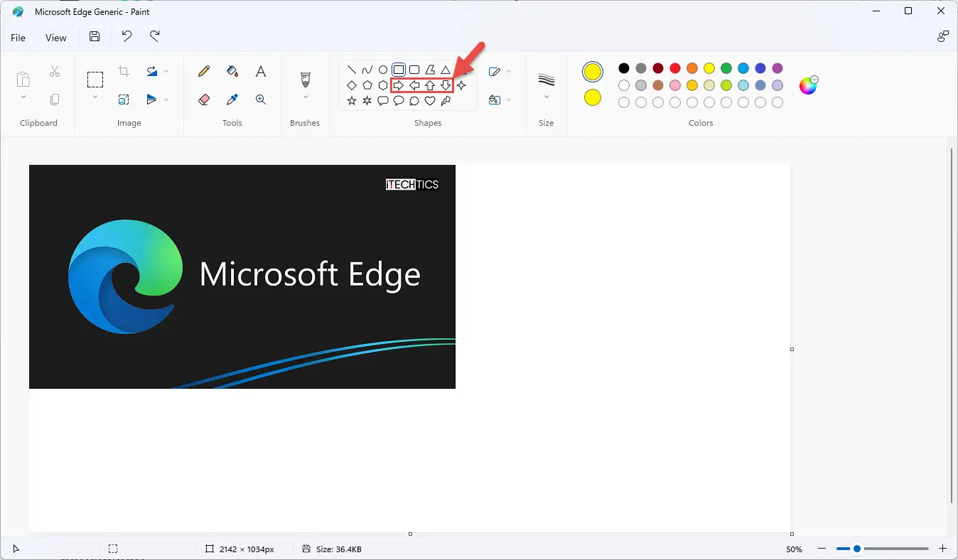Viewport: 958px width, 560px height.
Task: Expand the Brushes dropdown chevron
Action: tap(306, 97)
